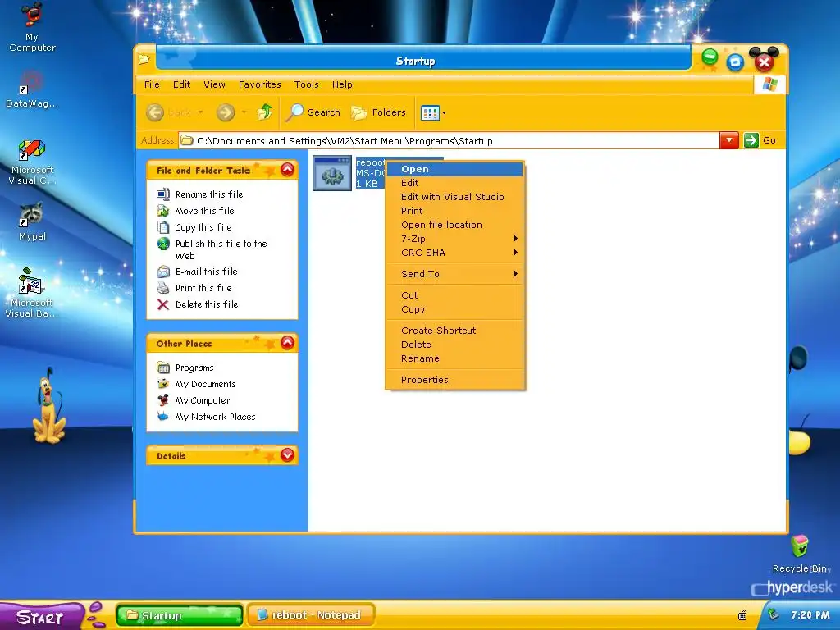Choose Create Shortcut
Image resolution: width=840 pixels, height=630 pixels.
(454, 331)
